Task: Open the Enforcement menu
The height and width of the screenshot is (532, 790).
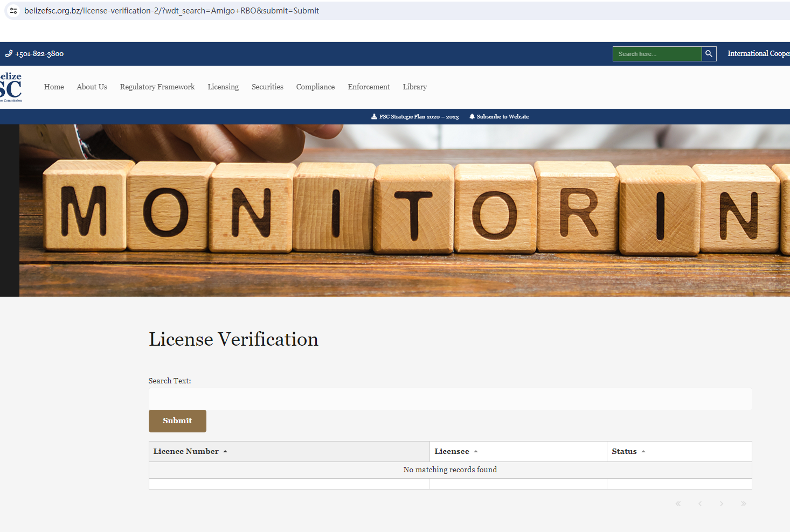Action: (369, 87)
